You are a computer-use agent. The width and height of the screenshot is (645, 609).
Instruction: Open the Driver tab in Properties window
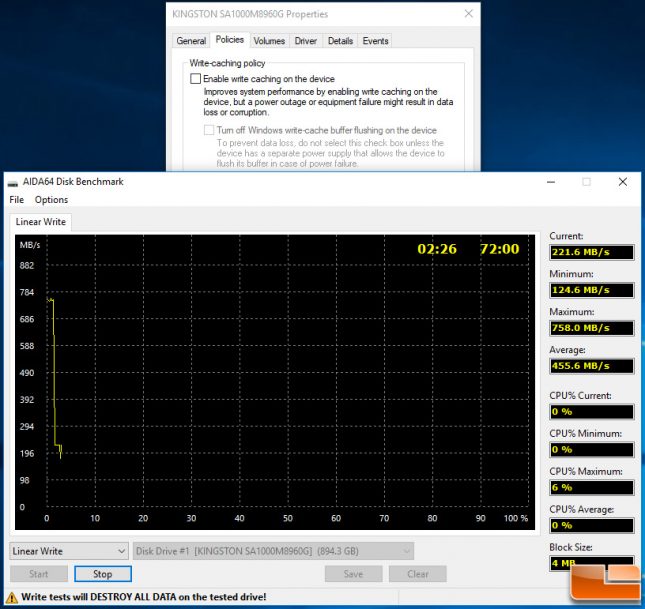tap(306, 41)
